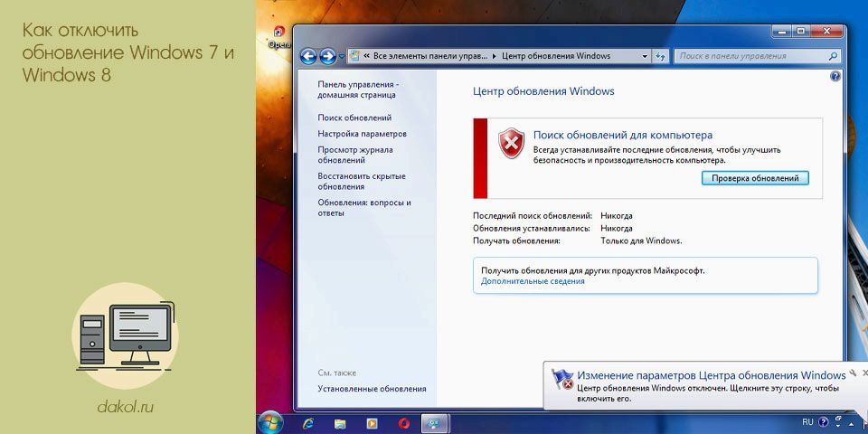Open 'Дополнительные сведения' link
Screen dimensions: 868x434
pyautogui.click(x=533, y=281)
